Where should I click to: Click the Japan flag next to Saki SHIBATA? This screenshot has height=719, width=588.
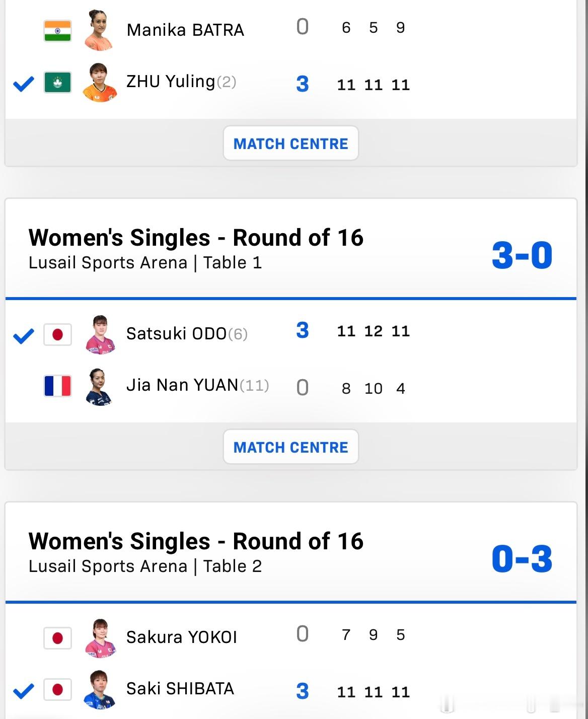tap(57, 689)
